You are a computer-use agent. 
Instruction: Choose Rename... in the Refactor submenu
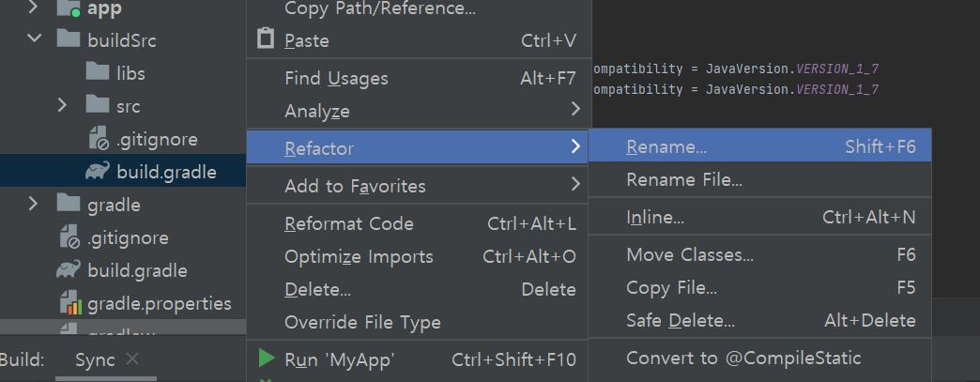760,146
